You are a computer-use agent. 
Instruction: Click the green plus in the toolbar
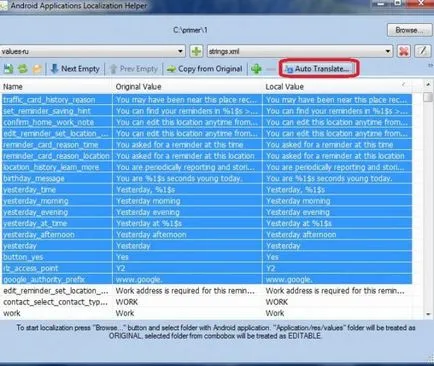pos(256,69)
